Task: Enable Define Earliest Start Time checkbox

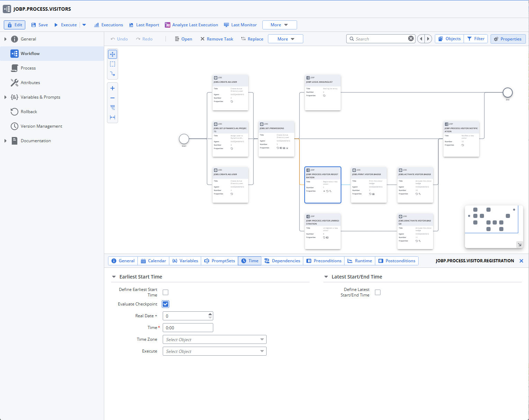Action: click(x=165, y=292)
